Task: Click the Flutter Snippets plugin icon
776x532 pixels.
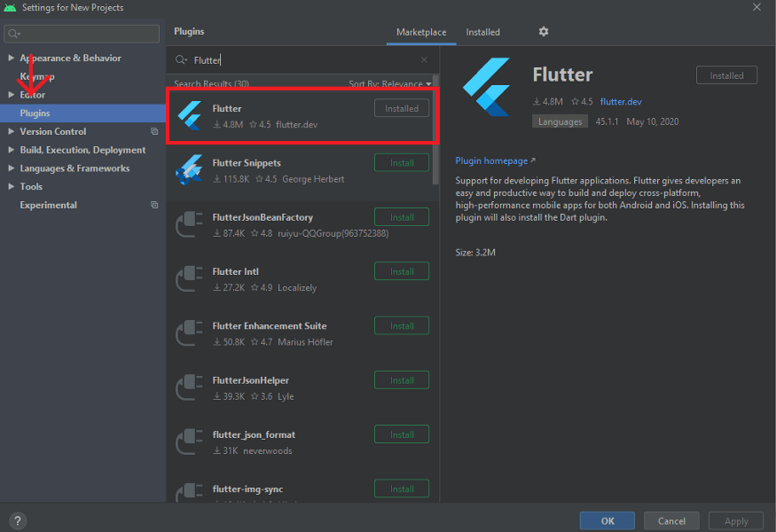Action: 190,169
